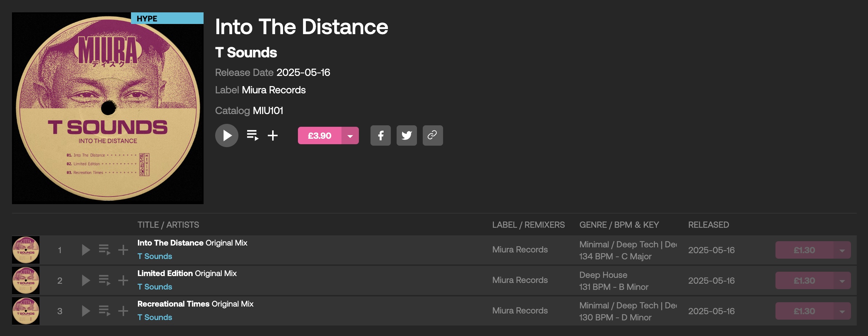Play track 3 Recreational Times
Image resolution: width=868 pixels, height=336 pixels.
point(86,311)
